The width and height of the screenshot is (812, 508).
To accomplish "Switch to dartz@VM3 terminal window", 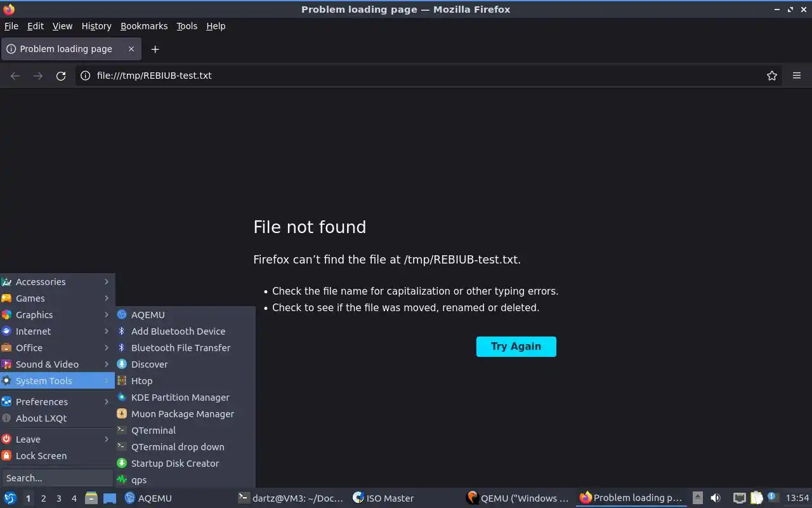I will click(291, 498).
